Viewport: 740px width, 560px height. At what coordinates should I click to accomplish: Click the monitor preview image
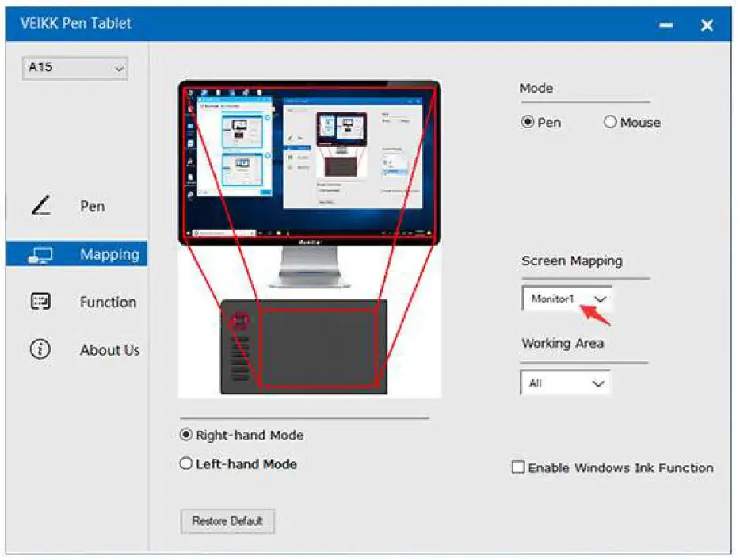click(x=309, y=162)
